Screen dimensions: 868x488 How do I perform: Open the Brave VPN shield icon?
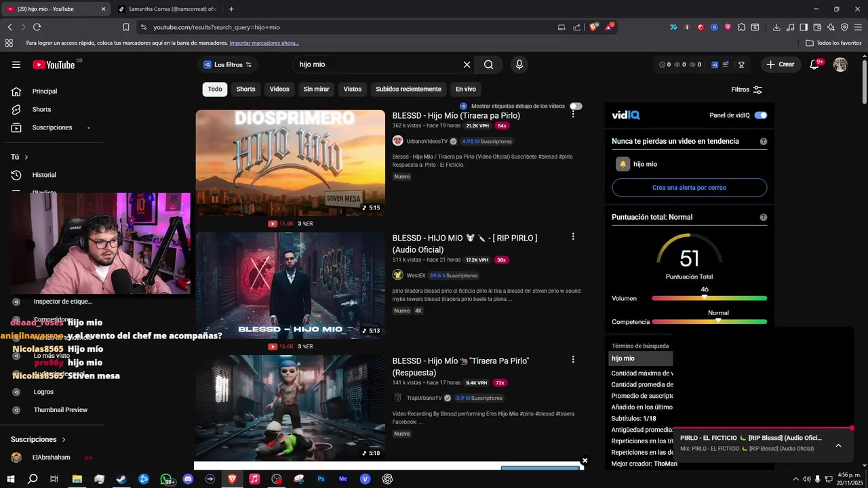(x=844, y=27)
